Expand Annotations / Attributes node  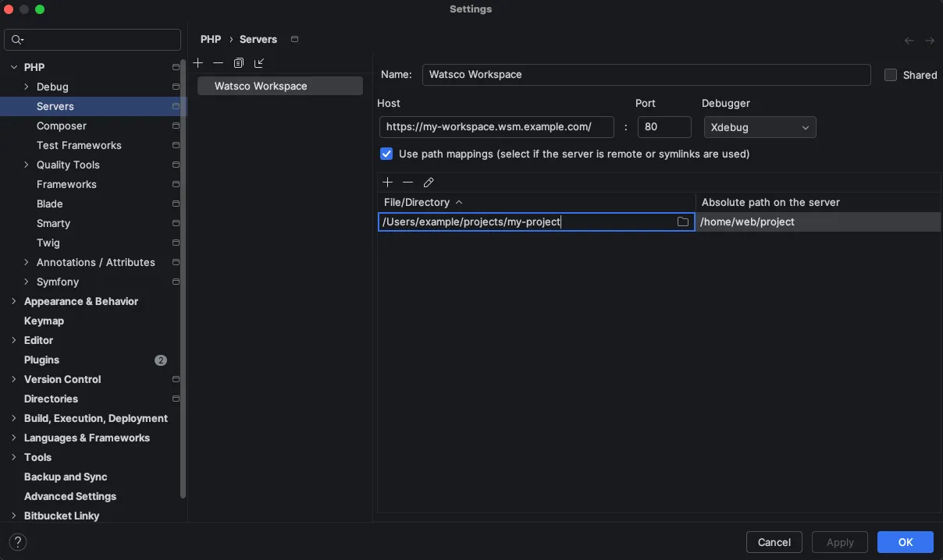tap(27, 262)
